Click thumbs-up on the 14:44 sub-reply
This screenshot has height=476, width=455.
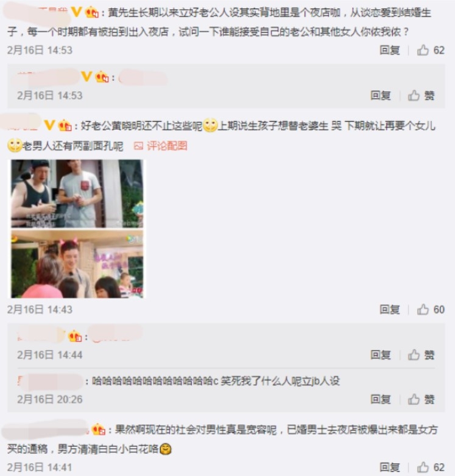pyautogui.click(x=421, y=355)
